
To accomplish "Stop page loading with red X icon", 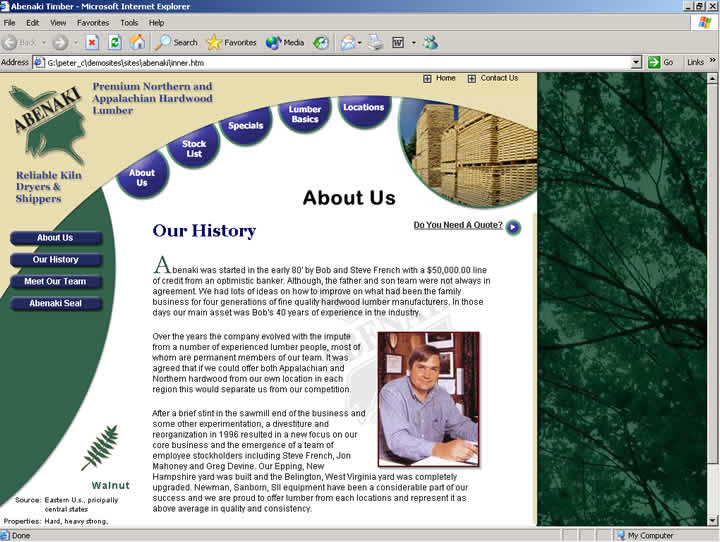I will point(92,43).
